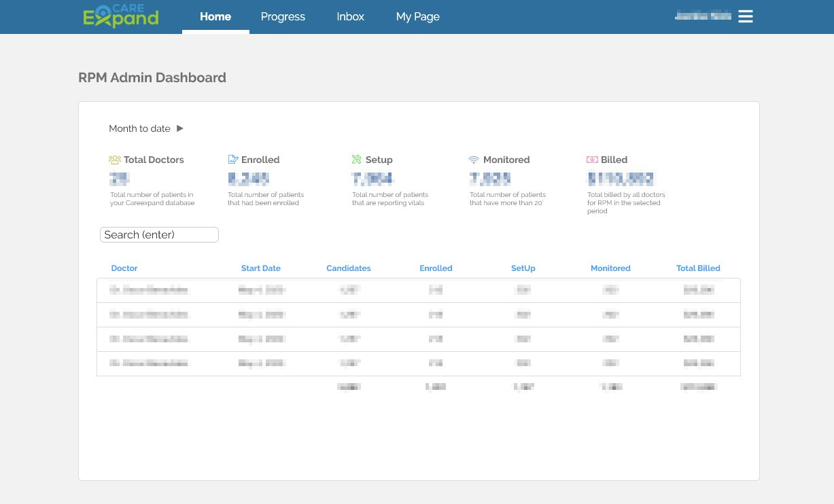Click the Enrolled clipboard icon
834x504 pixels.
[x=233, y=160]
